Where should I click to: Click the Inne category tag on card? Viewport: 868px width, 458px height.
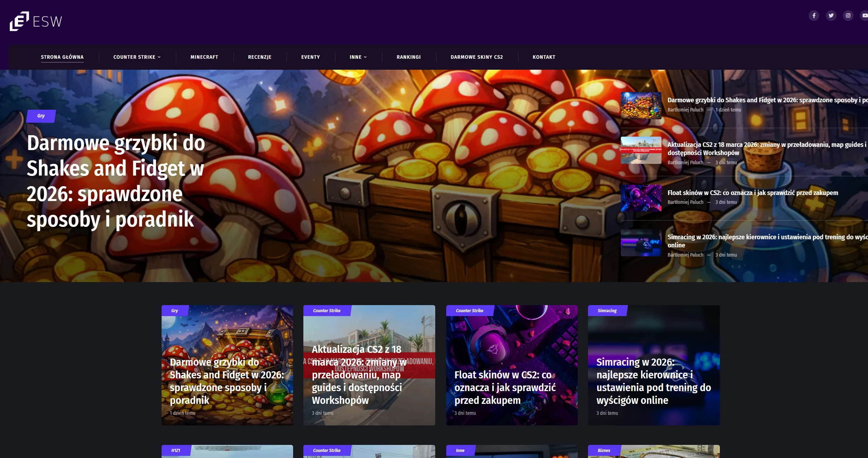point(460,451)
